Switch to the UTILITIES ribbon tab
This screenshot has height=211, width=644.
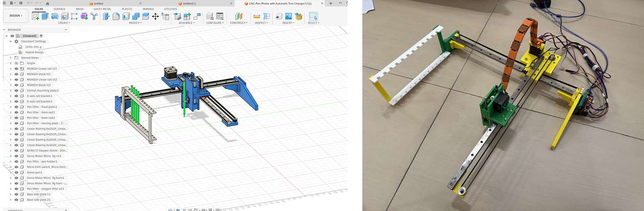170,9
